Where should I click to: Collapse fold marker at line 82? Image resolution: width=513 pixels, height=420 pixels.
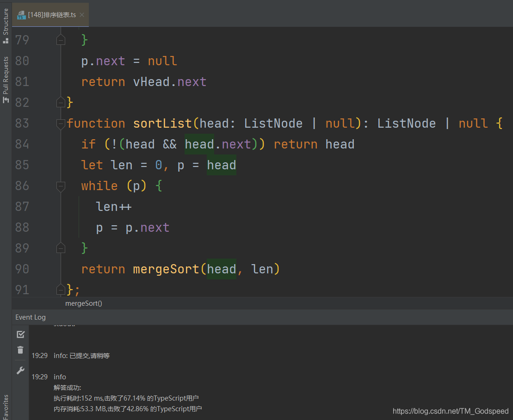point(61,102)
